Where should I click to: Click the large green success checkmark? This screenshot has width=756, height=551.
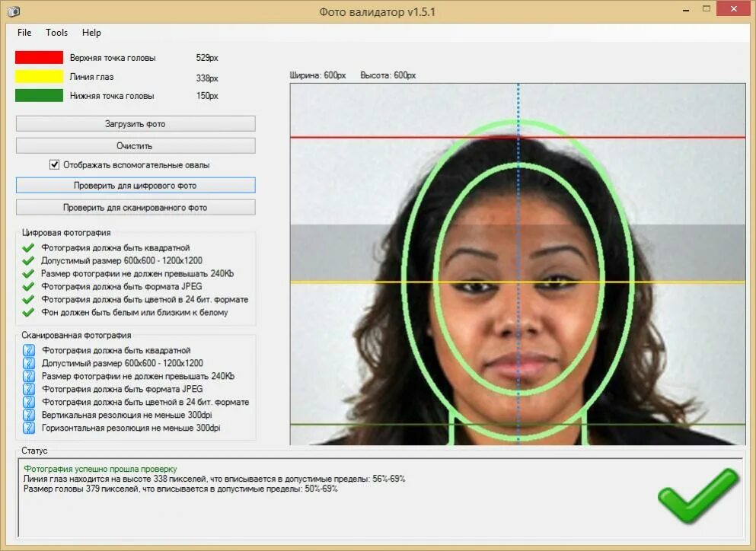click(x=698, y=496)
